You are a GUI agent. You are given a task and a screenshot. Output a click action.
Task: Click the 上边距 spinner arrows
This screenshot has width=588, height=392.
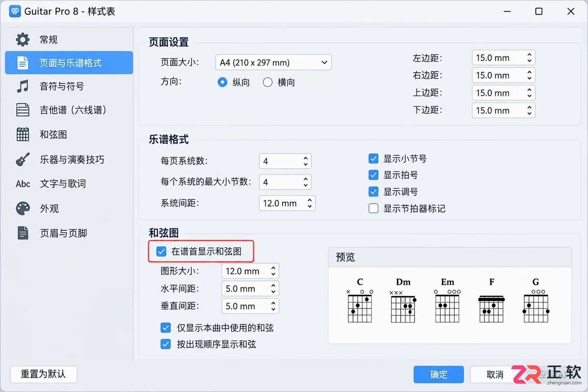[x=529, y=93]
